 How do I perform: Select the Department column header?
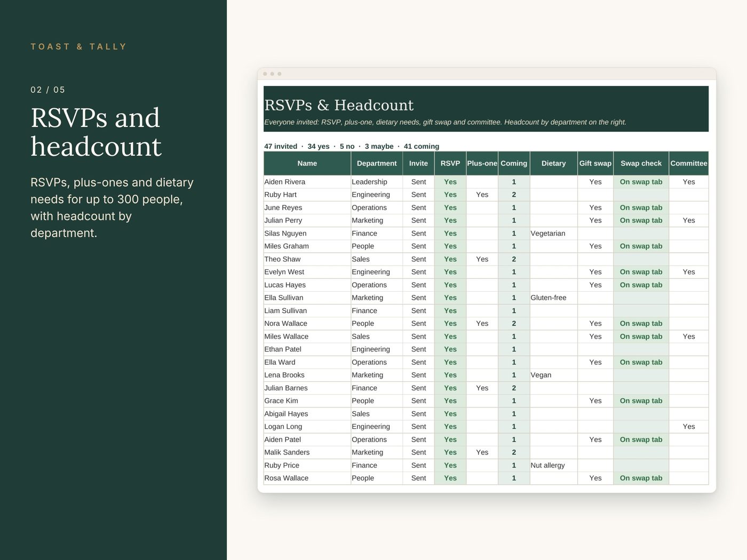377,163
